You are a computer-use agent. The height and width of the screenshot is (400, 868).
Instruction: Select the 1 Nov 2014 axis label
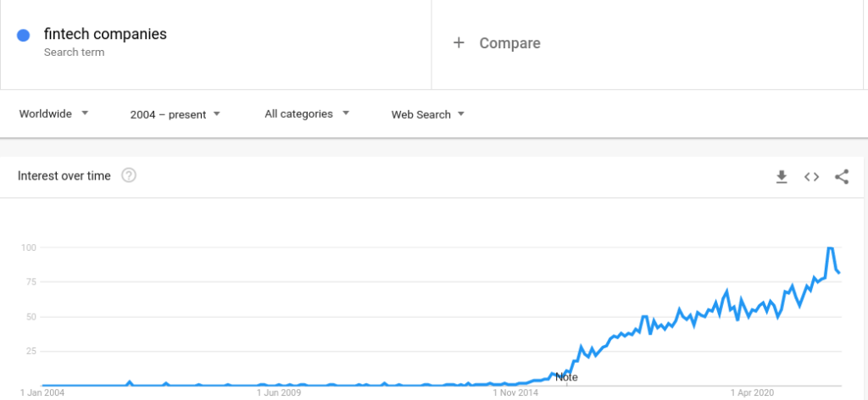click(515, 393)
